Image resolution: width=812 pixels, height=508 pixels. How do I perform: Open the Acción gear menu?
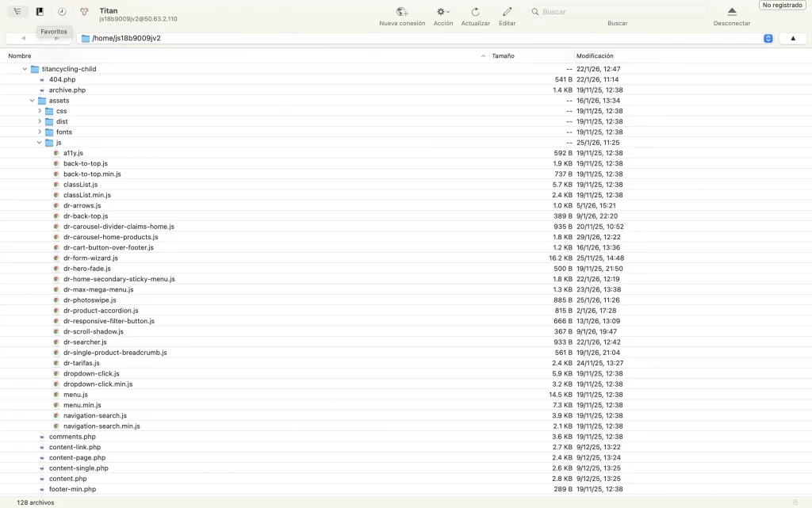[x=442, y=13]
